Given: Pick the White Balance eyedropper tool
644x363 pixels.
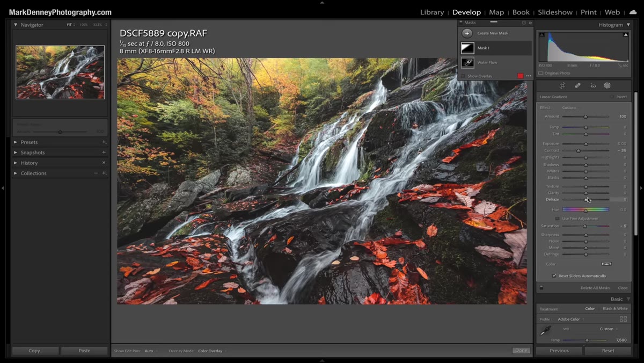Looking at the screenshot, I should pos(546,330).
